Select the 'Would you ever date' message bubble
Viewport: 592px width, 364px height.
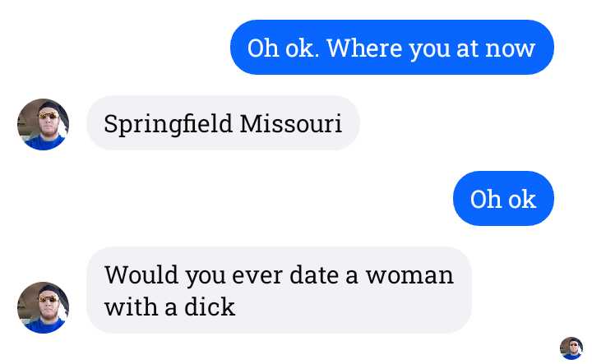pyautogui.click(x=279, y=290)
